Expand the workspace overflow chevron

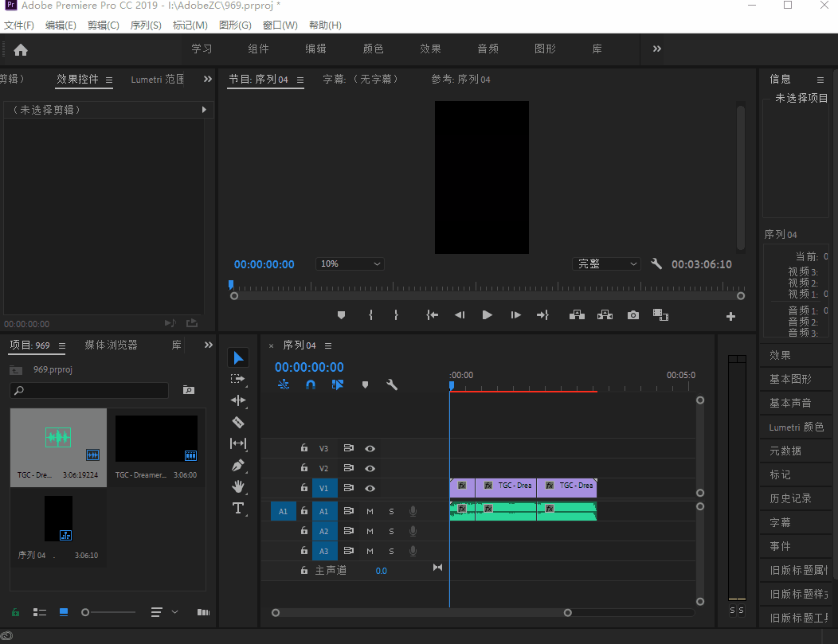pyautogui.click(x=657, y=49)
